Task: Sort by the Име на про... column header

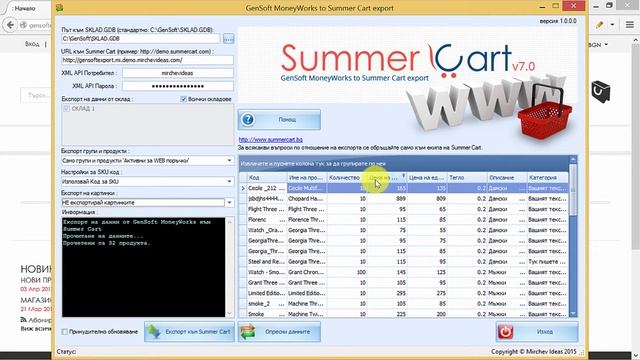Action: tap(307, 178)
